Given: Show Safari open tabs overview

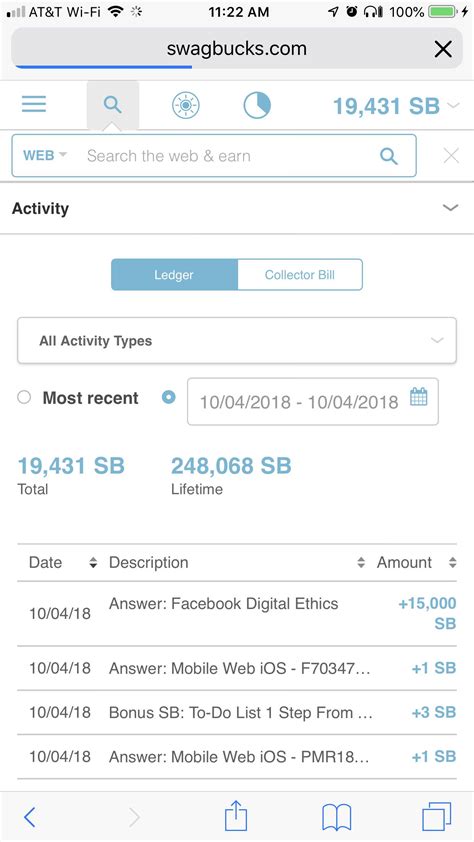Looking at the screenshot, I should click(436, 817).
